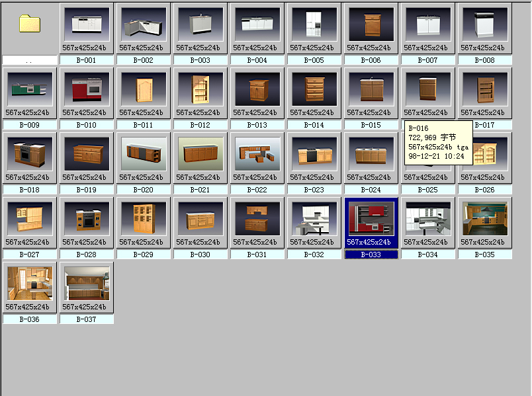
Task: Select the B-010 red stove unit thumbnail
Action: tap(87, 89)
